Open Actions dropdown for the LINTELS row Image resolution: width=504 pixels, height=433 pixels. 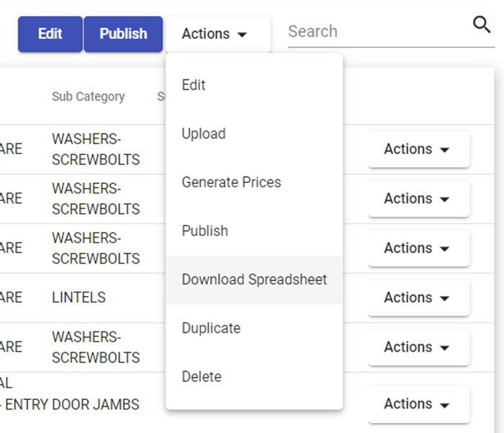click(418, 298)
